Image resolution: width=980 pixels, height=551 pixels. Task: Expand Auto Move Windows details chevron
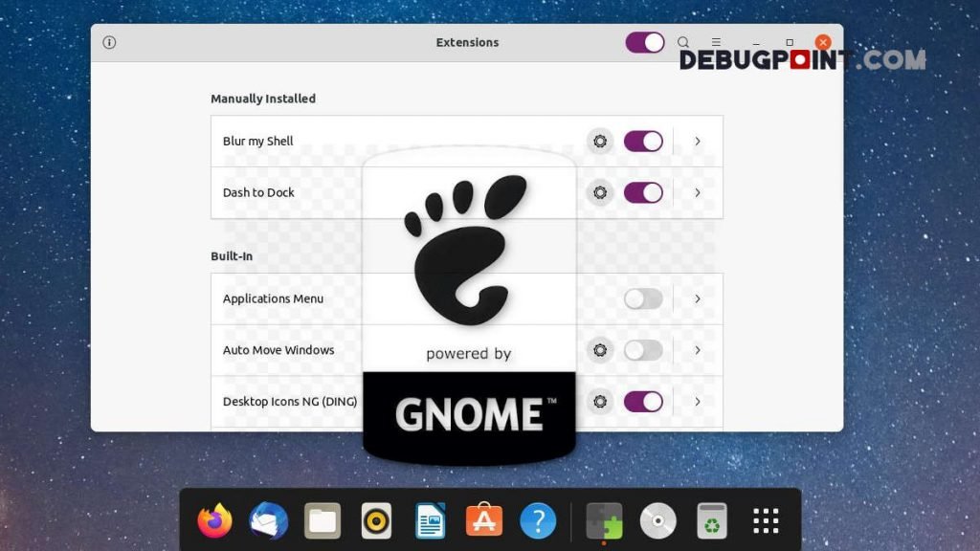[698, 350]
